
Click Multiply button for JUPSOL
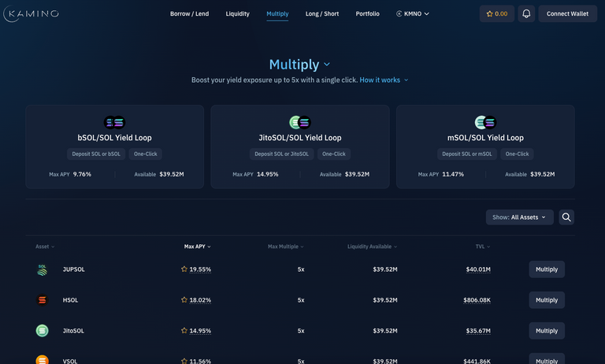coord(547,269)
